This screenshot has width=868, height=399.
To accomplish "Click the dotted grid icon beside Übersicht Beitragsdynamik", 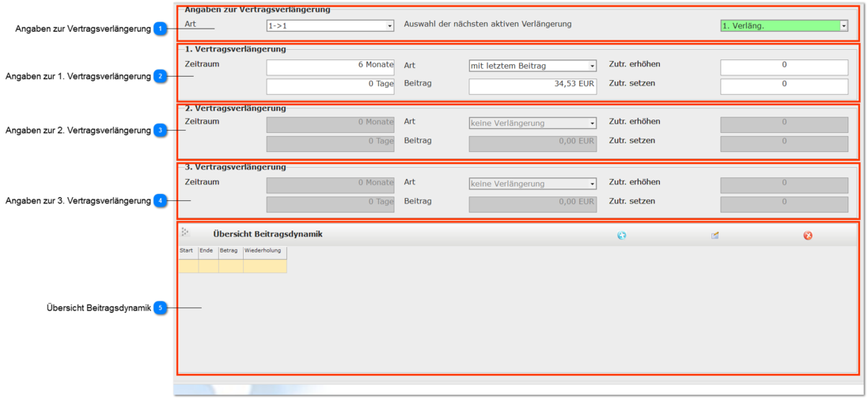I will 185,232.
